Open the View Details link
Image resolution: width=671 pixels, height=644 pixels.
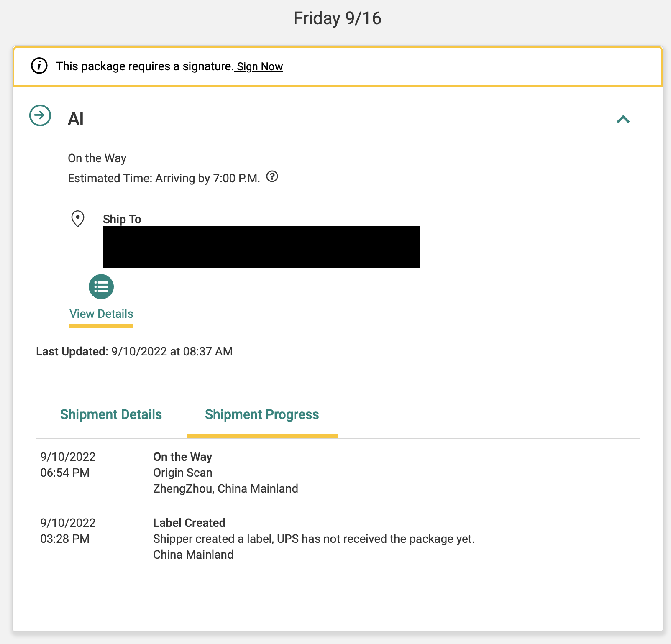tap(101, 314)
